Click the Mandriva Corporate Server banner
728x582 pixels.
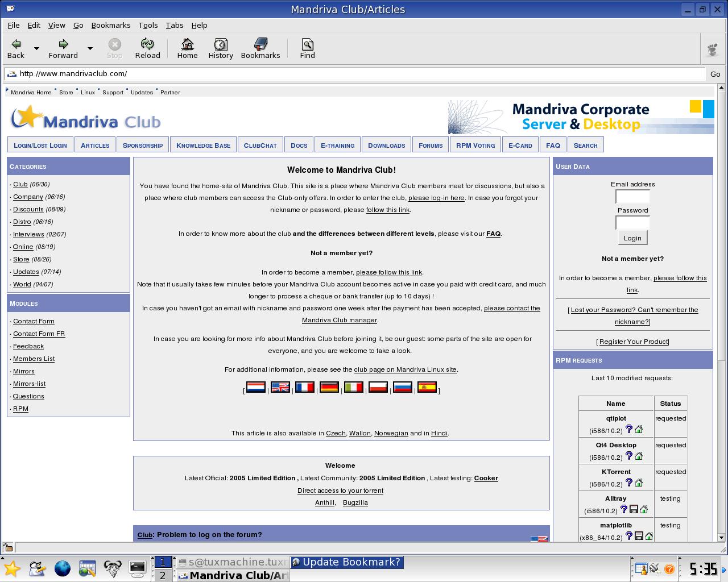tap(581, 117)
